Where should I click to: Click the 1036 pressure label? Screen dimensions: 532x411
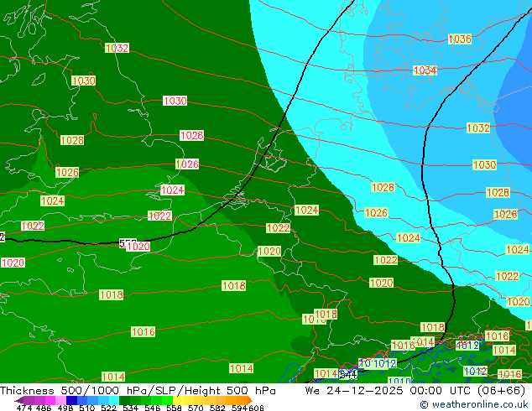(460, 39)
